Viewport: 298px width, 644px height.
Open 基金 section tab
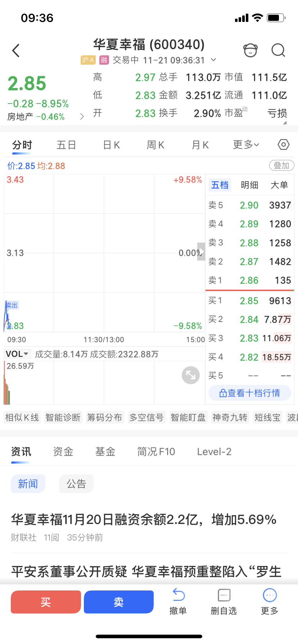click(x=105, y=452)
